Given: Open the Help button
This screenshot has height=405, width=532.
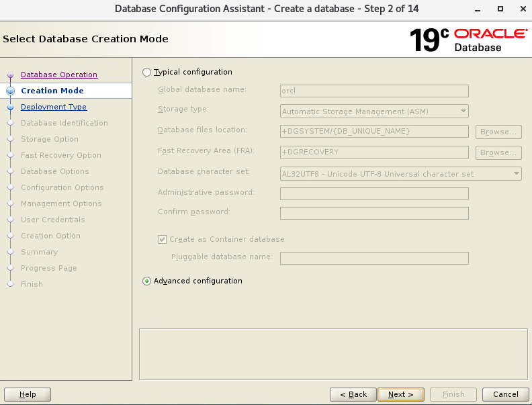Looking at the screenshot, I should click(x=28, y=394).
